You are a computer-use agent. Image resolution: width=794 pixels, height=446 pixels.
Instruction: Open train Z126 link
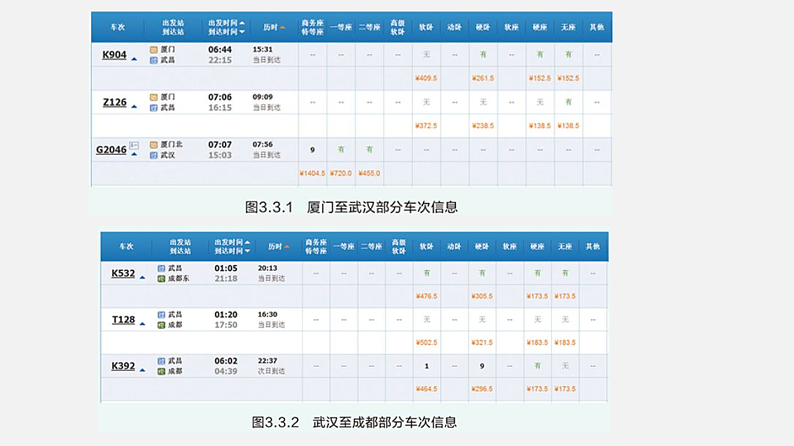[114, 102]
